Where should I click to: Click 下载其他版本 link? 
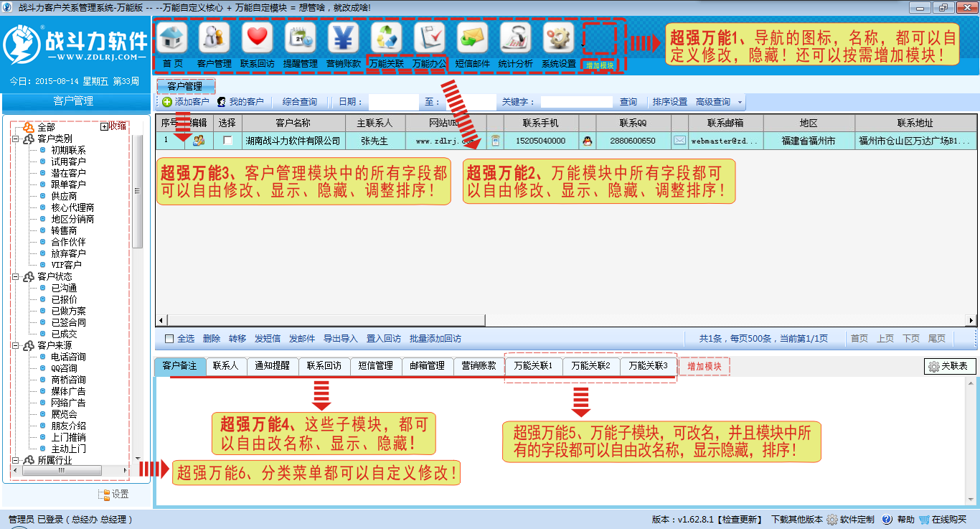tap(797, 520)
